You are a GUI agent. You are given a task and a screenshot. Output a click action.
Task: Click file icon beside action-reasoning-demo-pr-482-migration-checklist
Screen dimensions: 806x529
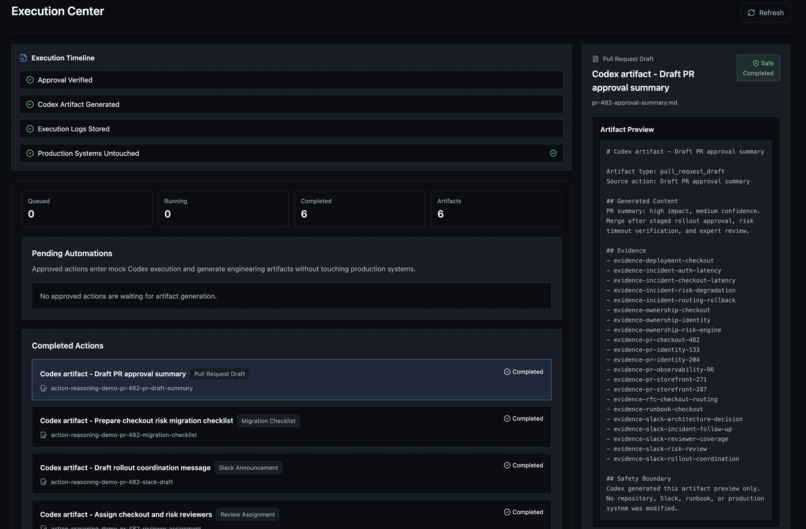coord(44,435)
